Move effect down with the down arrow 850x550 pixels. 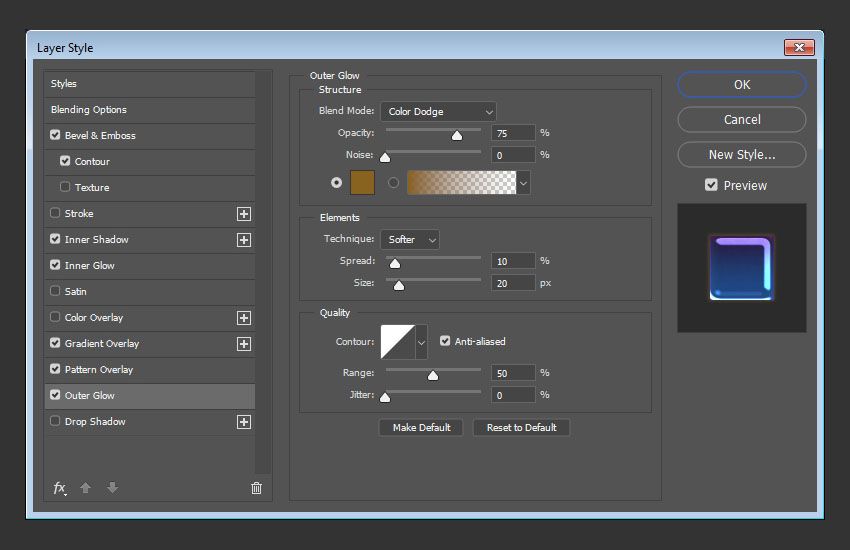click(x=112, y=488)
